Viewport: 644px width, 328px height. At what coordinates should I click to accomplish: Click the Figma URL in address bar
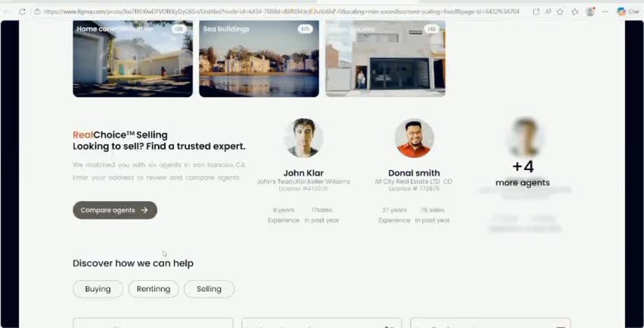[x=281, y=12]
